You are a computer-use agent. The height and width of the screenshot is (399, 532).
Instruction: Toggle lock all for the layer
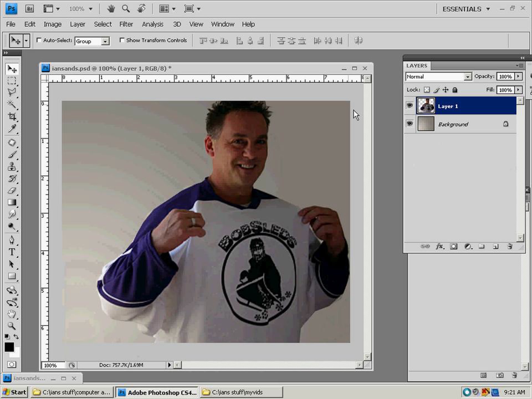[455, 90]
